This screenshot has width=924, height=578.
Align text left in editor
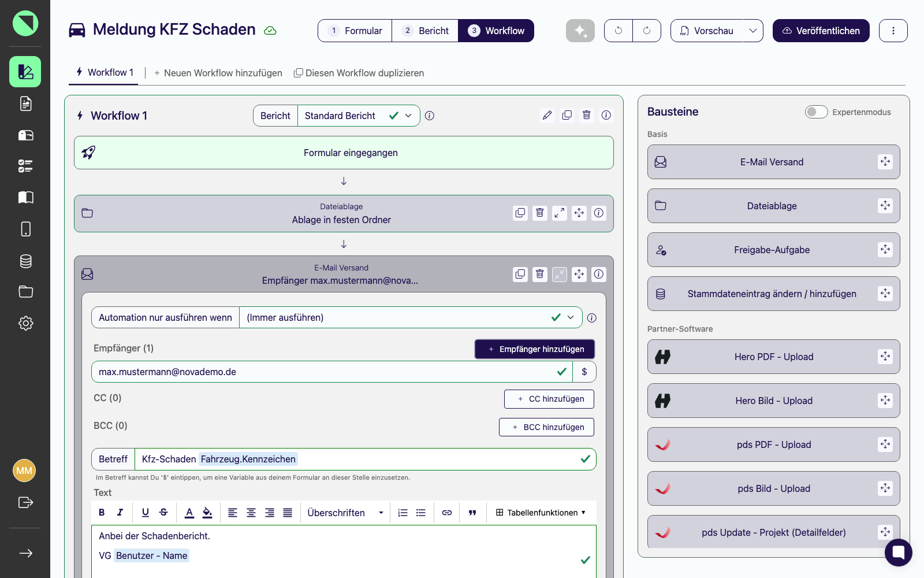coord(233,513)
